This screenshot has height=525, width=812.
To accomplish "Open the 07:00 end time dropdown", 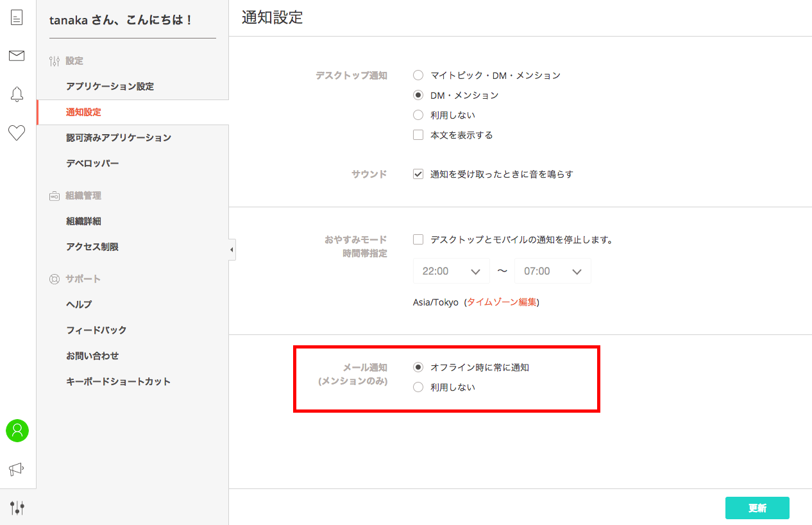I will coord(552,271).
